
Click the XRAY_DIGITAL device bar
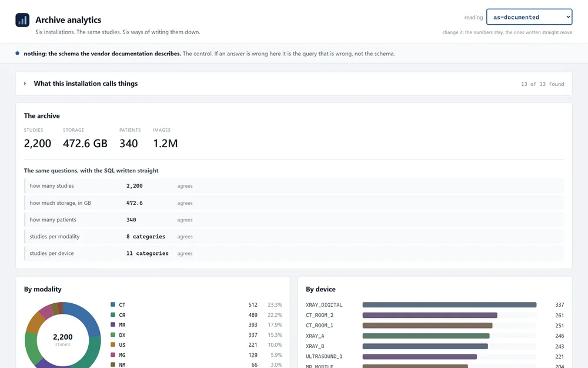point(449,305)
